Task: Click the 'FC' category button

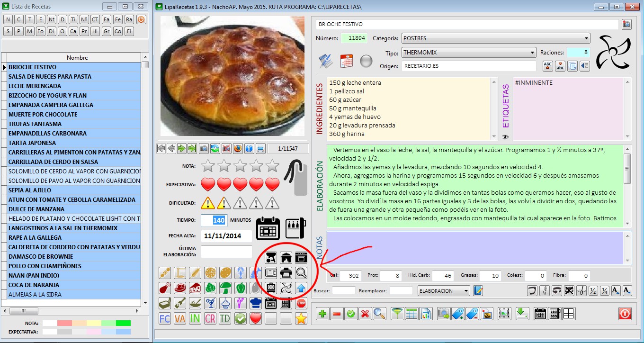Action: 165,318
